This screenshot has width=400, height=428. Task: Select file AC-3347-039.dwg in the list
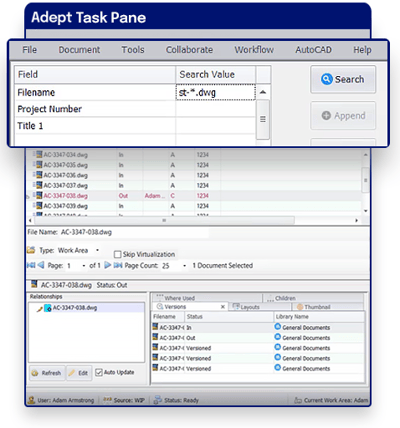coord(66,206)
